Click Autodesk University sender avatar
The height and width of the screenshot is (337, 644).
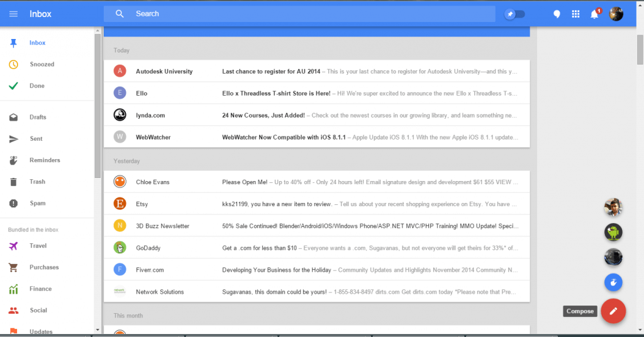point(120,71)
